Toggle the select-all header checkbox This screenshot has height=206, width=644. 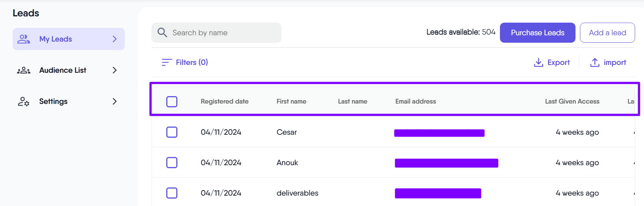[172, 101]
